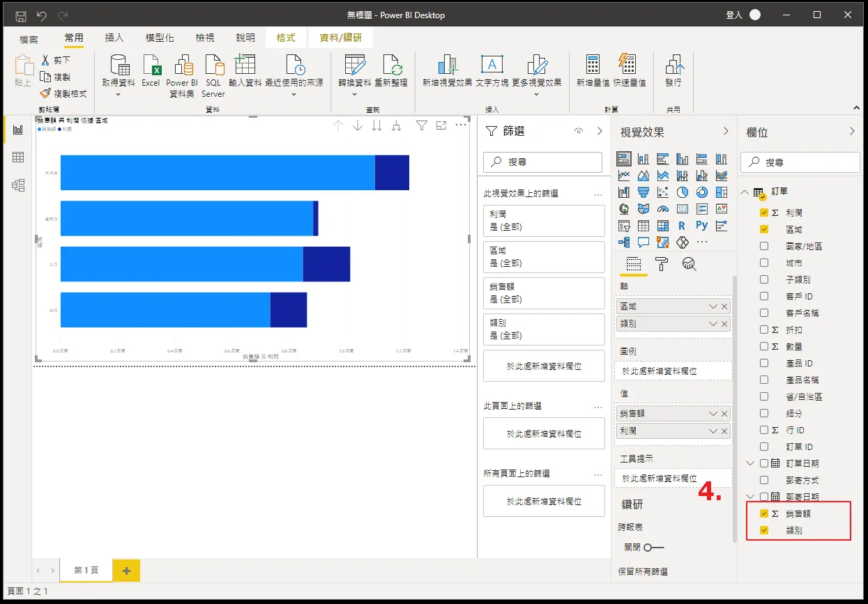Choose the Q&A speech bubble visual
Screen dimensions: 868x604
tap(644, 242)
